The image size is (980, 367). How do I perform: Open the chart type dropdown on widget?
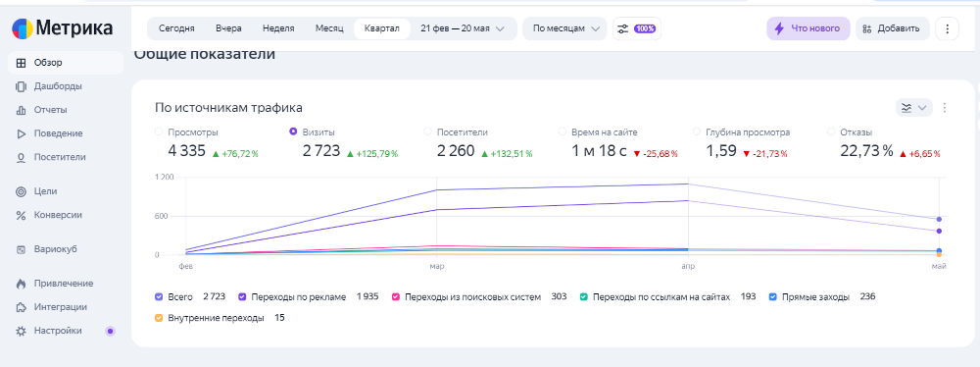tap(913, 108)
